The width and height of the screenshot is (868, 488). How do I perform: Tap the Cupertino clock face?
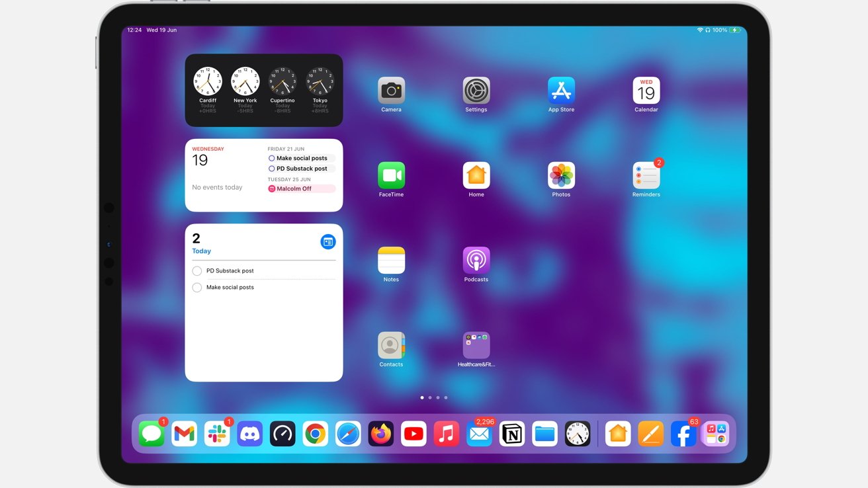click(282, 81)
